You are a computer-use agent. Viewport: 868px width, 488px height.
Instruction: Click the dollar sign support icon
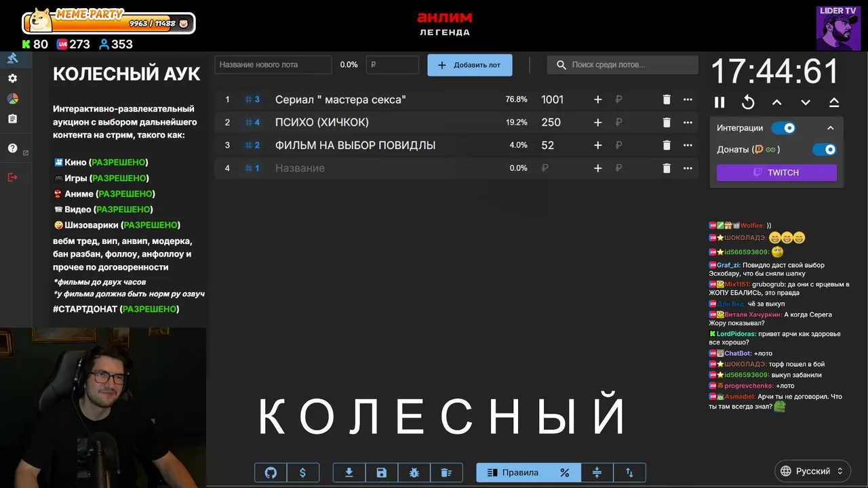click(302, 472)
